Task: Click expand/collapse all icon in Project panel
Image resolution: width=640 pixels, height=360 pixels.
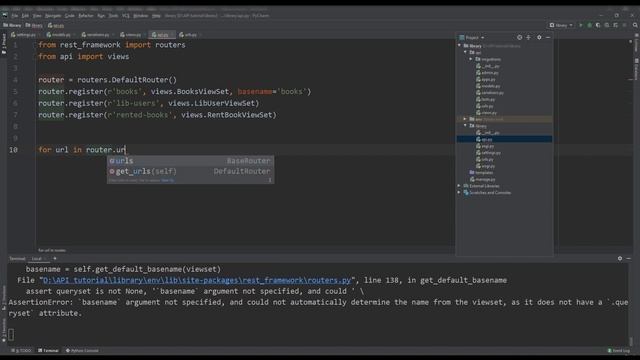Action: coord(529,38)
